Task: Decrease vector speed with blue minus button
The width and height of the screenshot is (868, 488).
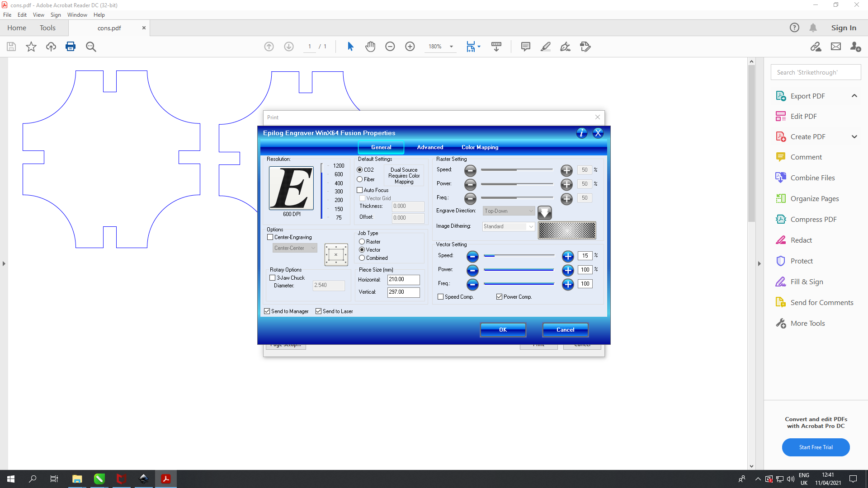Action: (472, 257)
